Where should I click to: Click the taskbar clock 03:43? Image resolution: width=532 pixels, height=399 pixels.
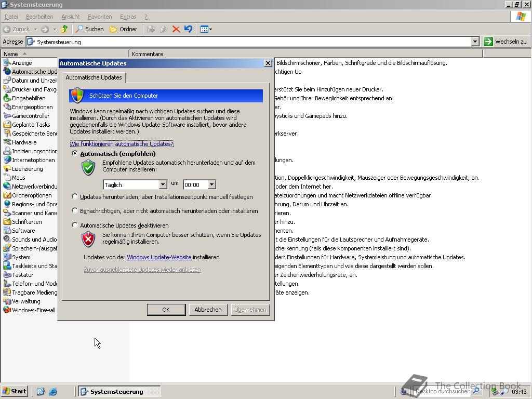point(519,392)
